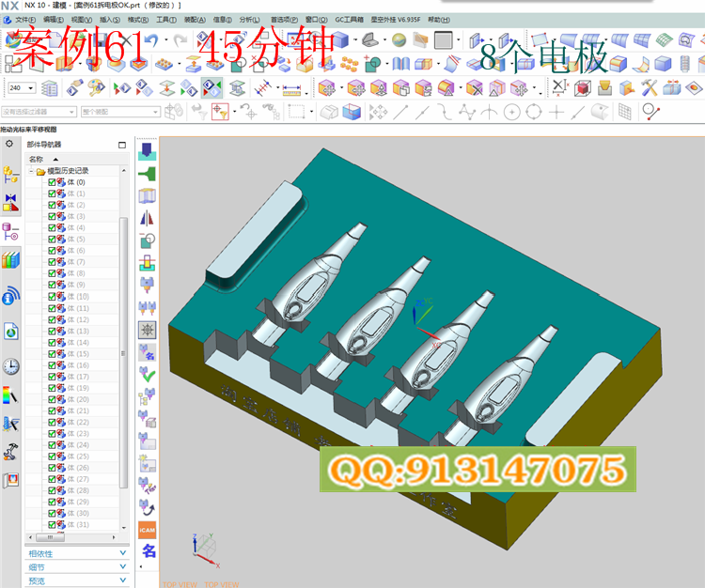Image resolution: width=705 pixels, height=588 pixels.
Task: Select the 体 (21) row in Part Navigator
Action: click(72, 410)
